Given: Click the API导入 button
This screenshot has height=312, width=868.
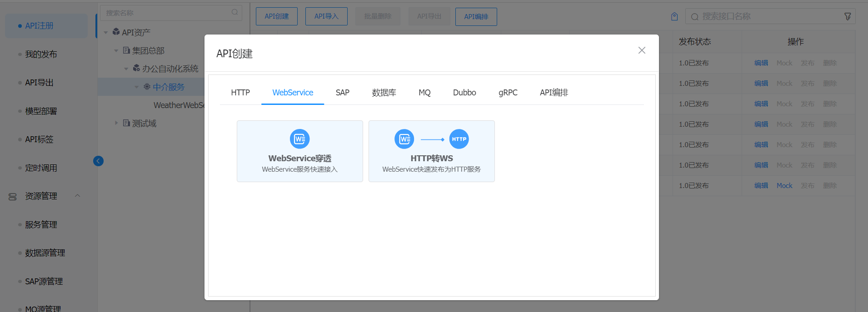Looking at the screenshot, I should pos(326,16).
